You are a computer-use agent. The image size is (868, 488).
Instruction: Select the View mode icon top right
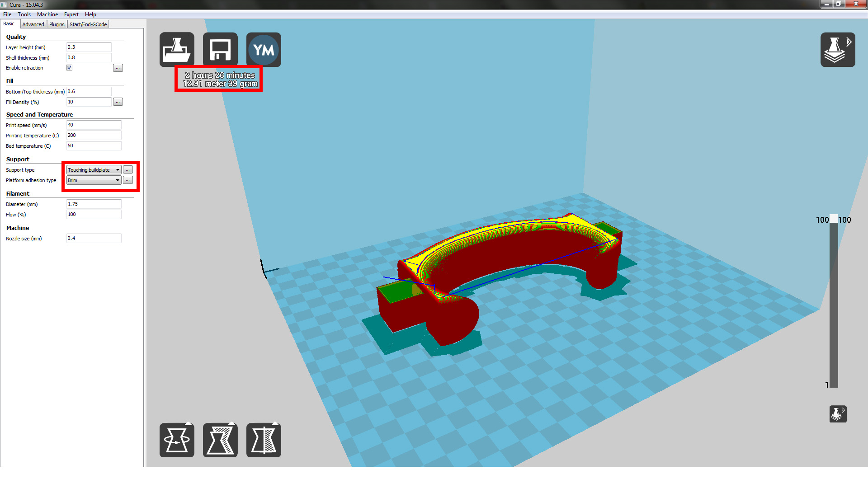tap(838, 49)
